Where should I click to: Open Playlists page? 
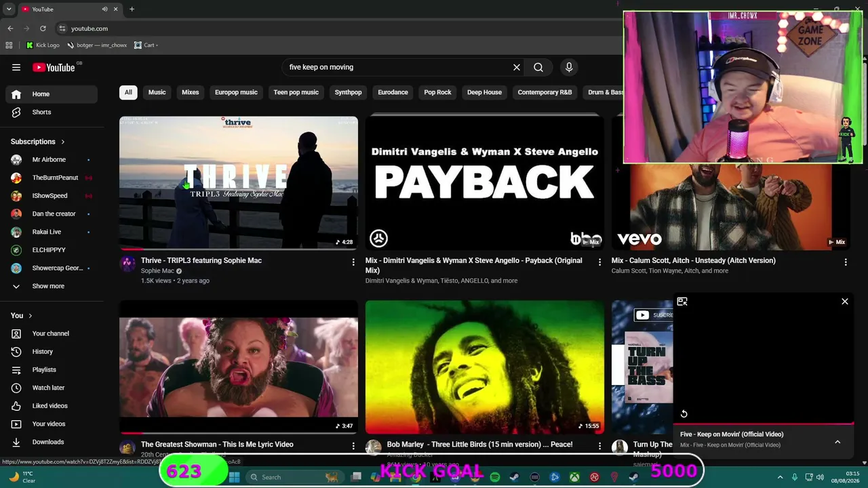click(x=52, y=369)
